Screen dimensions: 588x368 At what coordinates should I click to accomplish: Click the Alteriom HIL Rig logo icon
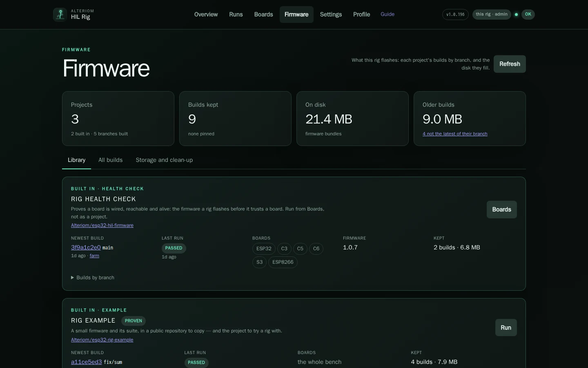coord(60,14)
